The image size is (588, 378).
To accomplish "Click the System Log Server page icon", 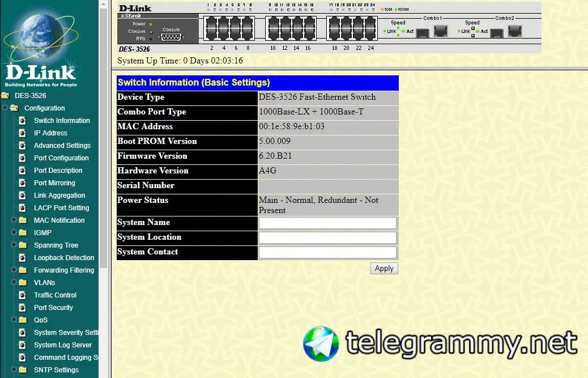I will (23, 345).
